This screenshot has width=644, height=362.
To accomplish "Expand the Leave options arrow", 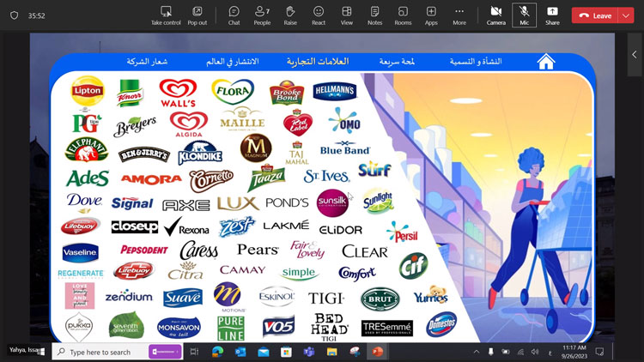I will pos(625,15).
